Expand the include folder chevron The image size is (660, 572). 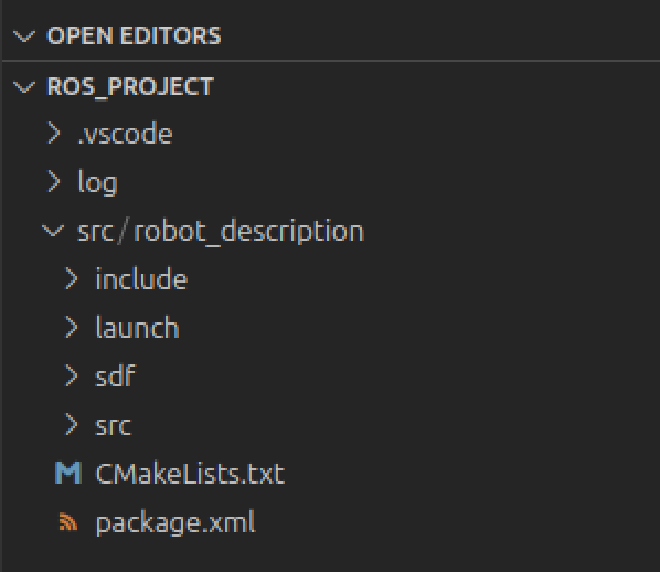click(72, 279)
